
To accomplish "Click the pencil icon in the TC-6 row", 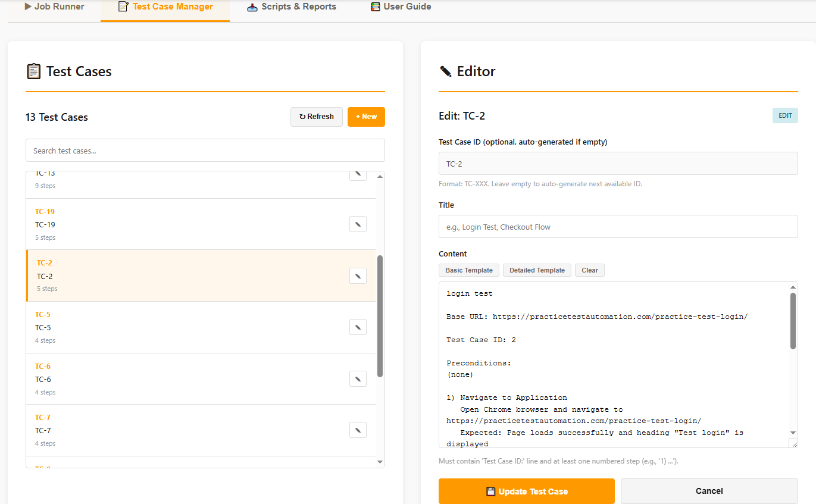I will pos(358,379).
